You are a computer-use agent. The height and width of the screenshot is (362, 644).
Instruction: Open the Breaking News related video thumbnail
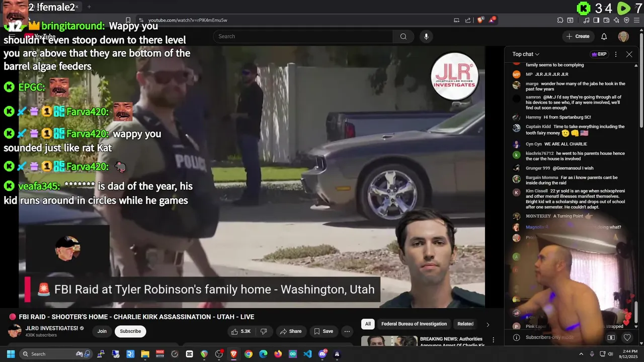coord(388,341)
